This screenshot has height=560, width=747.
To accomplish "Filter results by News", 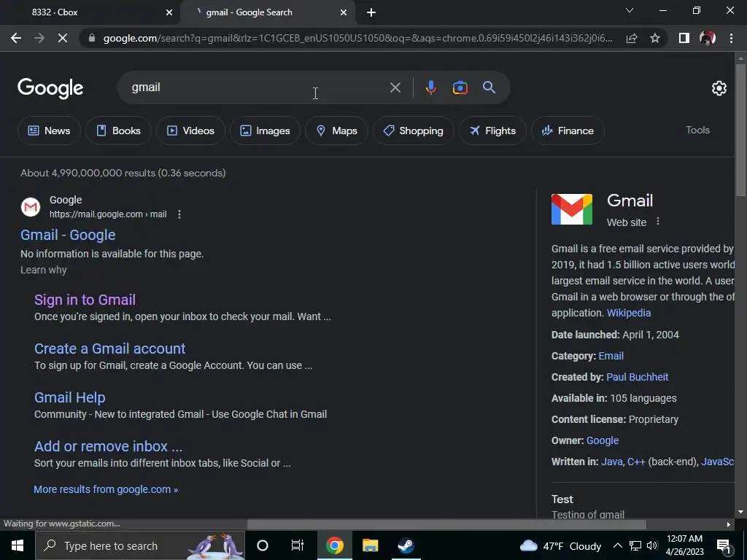I will 49,131.
